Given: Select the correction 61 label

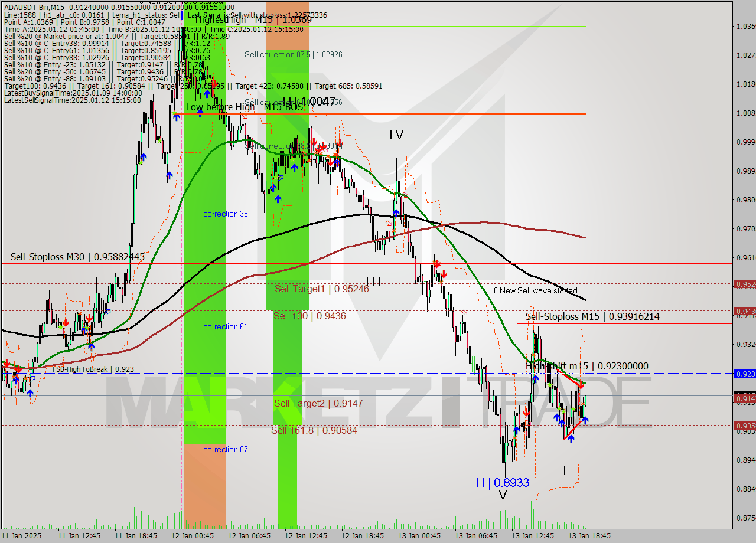Looking at the screenshot, I should click(x=226, y=327).
